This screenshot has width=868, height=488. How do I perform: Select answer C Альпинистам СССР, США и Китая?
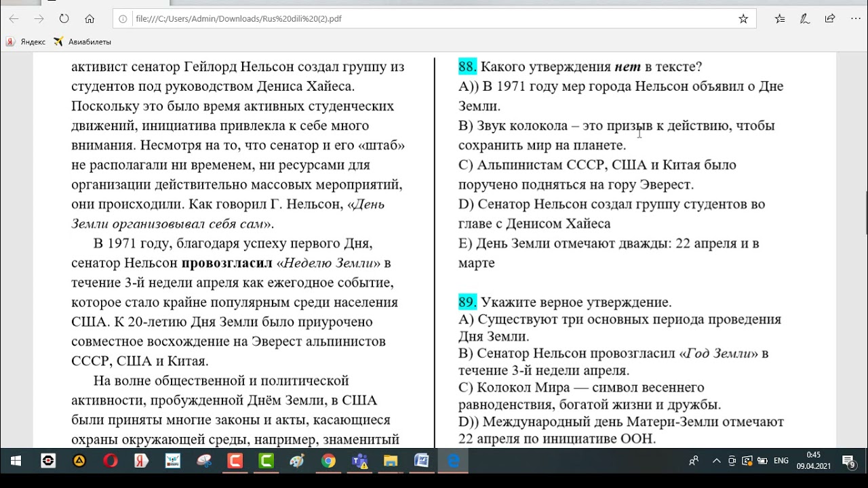pos(597,175)
